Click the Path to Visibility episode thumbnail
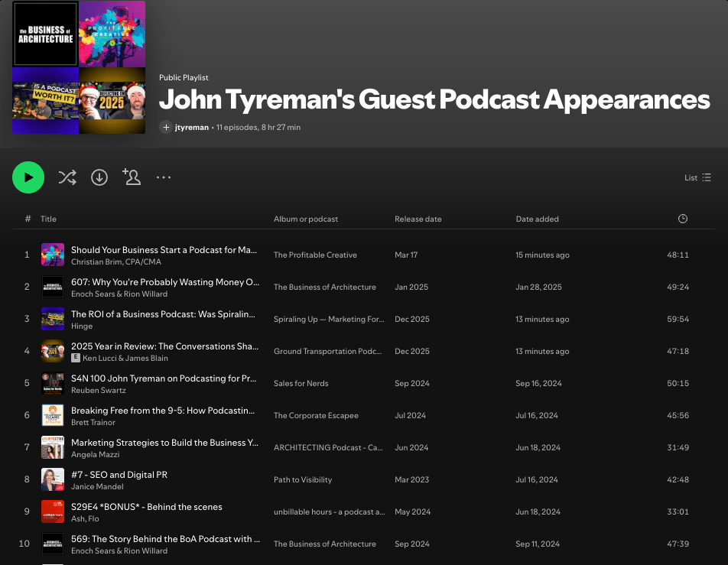This screenshot has height=565, width=728. point(53,479)
